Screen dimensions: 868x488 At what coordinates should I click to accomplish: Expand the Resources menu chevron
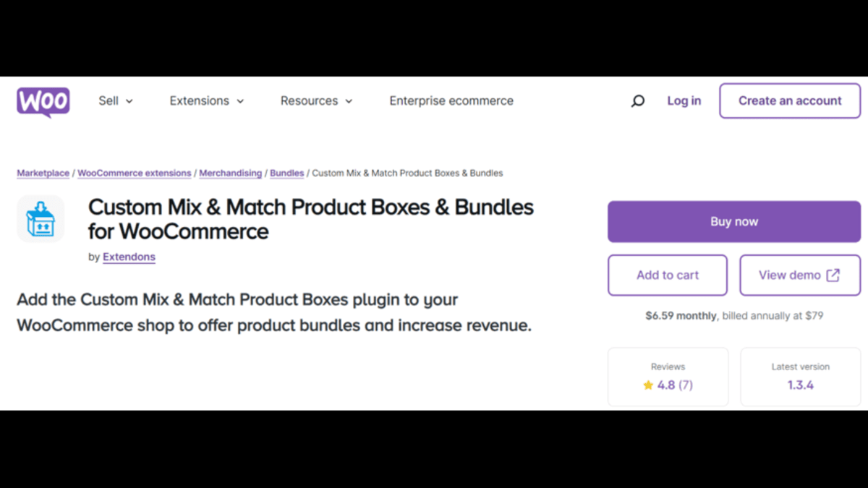pos(349,102)
